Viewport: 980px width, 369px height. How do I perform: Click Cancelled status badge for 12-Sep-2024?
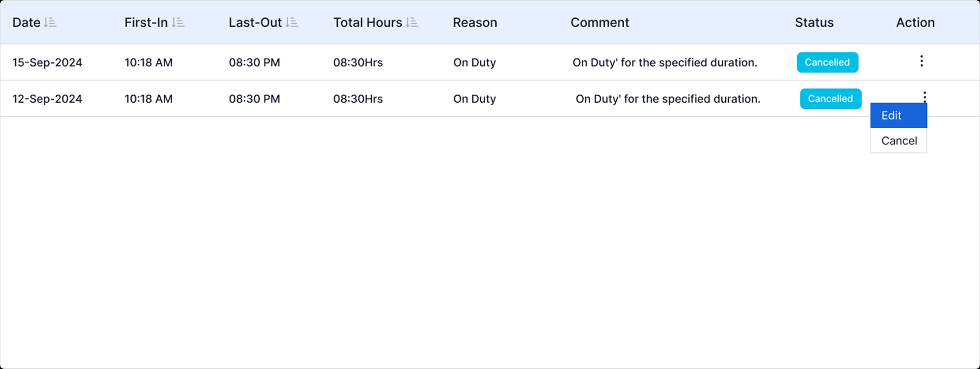830,99
